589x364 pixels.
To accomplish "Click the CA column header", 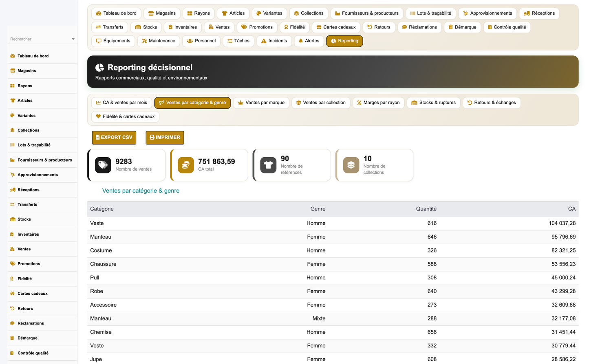I will pos(572,209).
